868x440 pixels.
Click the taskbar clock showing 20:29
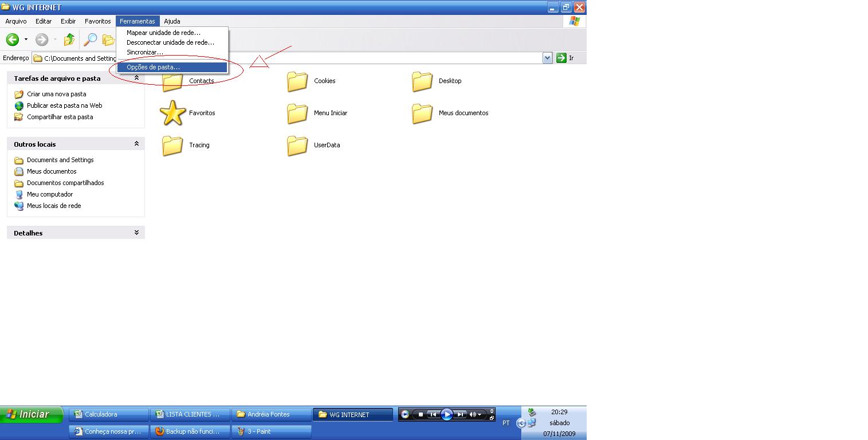click(x=559, y=412)
